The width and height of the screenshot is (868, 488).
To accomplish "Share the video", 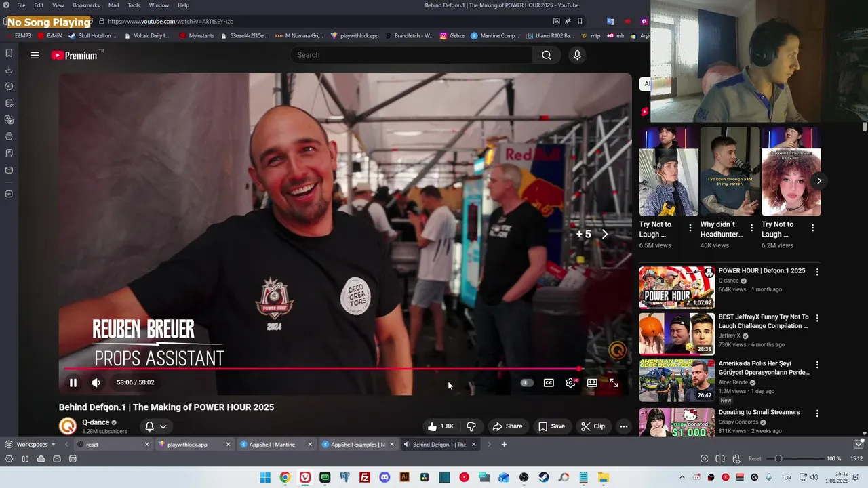I will point(507,426).
